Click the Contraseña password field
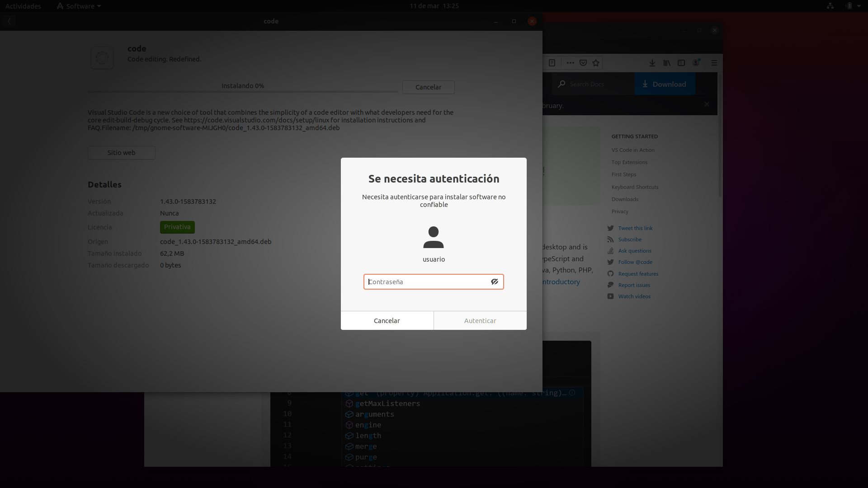The image size is (868, 488). point(434,282)
